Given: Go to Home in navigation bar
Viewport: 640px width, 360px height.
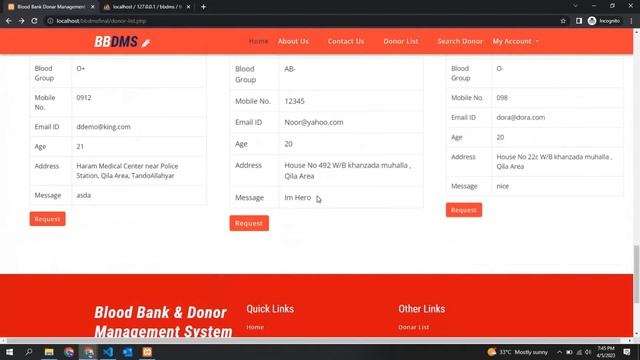Looking at the screenshot, I should point(258,41).
